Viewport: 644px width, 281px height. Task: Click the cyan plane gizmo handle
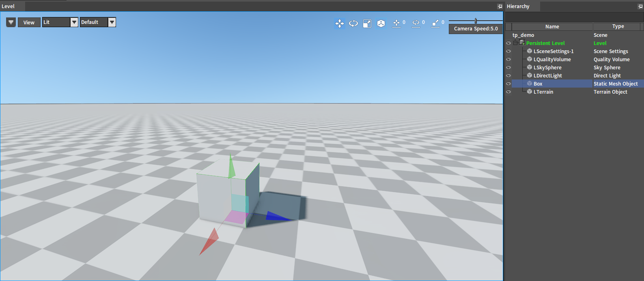click(x=240, y=203)
